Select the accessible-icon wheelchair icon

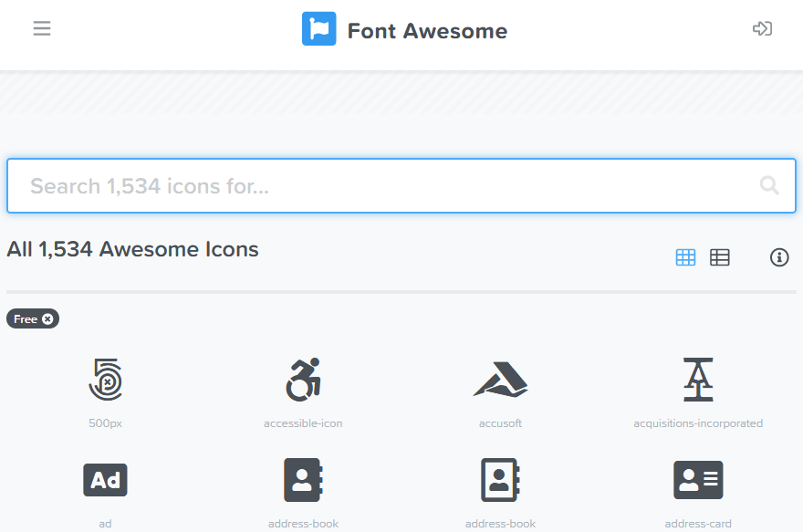(303, 380)
